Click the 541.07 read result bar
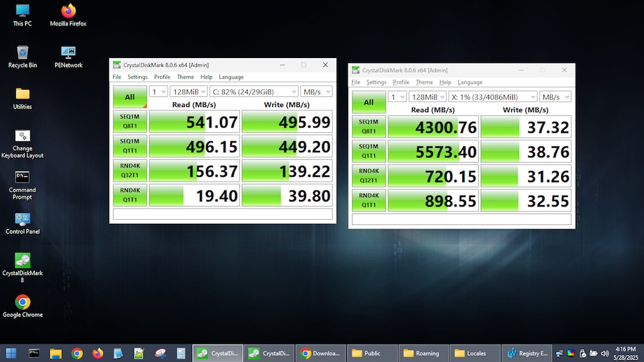Image resolution: width=644 pixels, height=362 pixels. tap(194, 122)
